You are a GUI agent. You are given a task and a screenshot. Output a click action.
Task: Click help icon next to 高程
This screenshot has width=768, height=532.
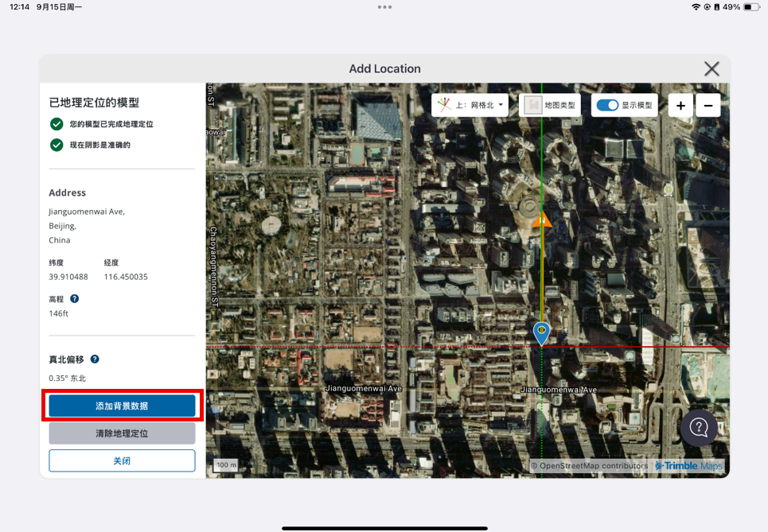75,299
